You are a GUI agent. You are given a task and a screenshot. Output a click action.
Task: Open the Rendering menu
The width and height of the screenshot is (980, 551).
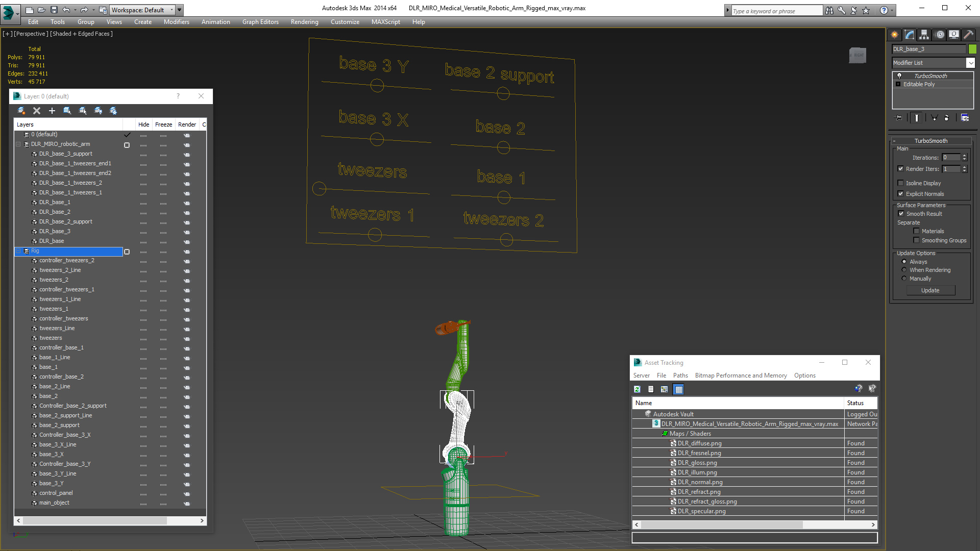coord(305,22)
